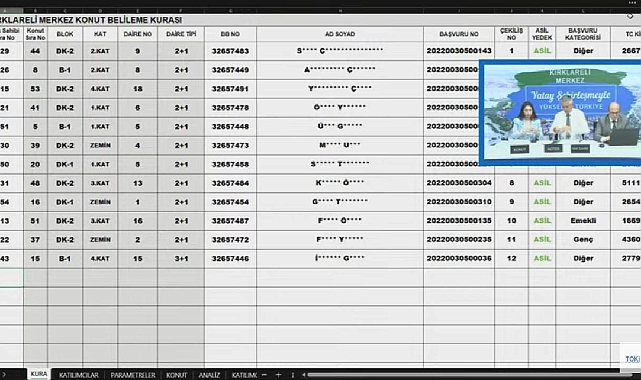Select the BB NO header cell
Viewport: 641px width, 380px height.
(231, 34)
